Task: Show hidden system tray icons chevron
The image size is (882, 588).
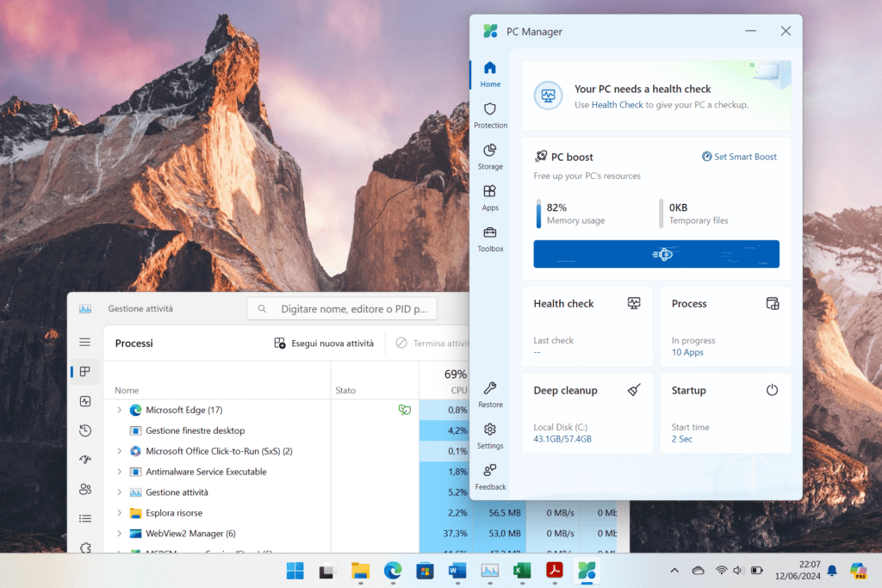Action: pyautogui.click(x=674, y=571)
